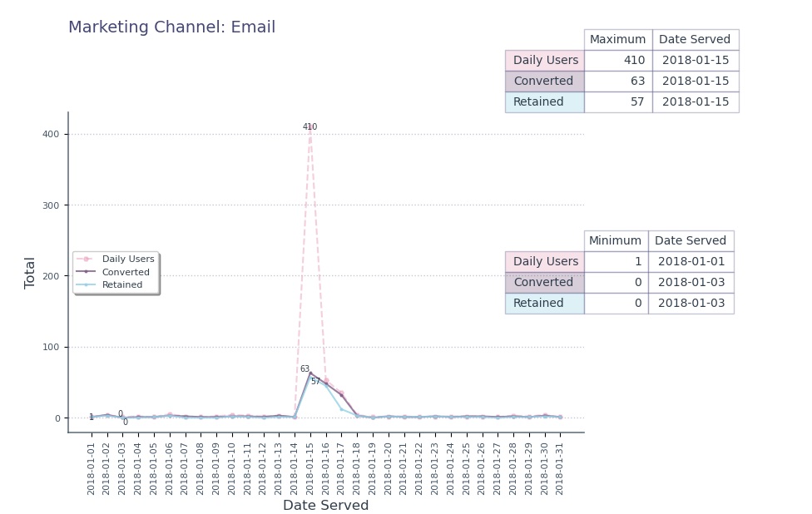Select the Daily Users row in the Minimum table
Image resolution: width=812 pixels, height=514 pixels.
[543, 261]
